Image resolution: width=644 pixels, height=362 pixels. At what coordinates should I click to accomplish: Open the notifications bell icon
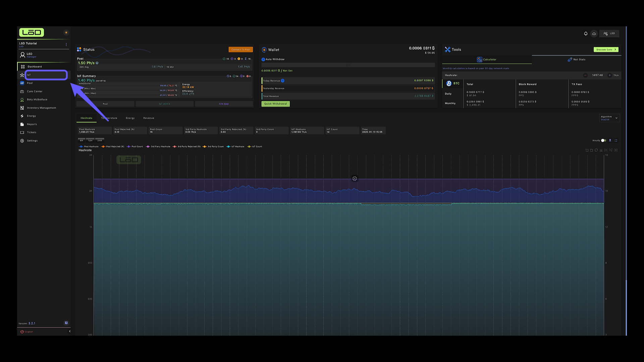coord(586,34)
